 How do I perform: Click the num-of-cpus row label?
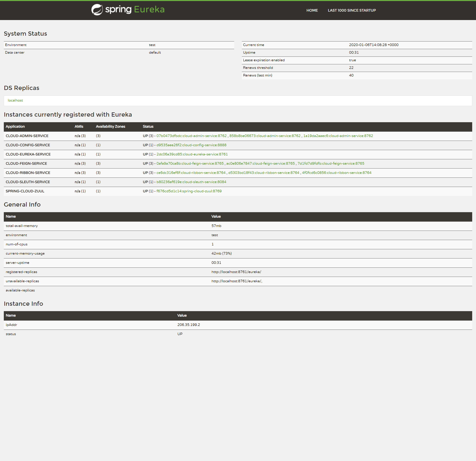pyautogui.click(x=16, y=244)
